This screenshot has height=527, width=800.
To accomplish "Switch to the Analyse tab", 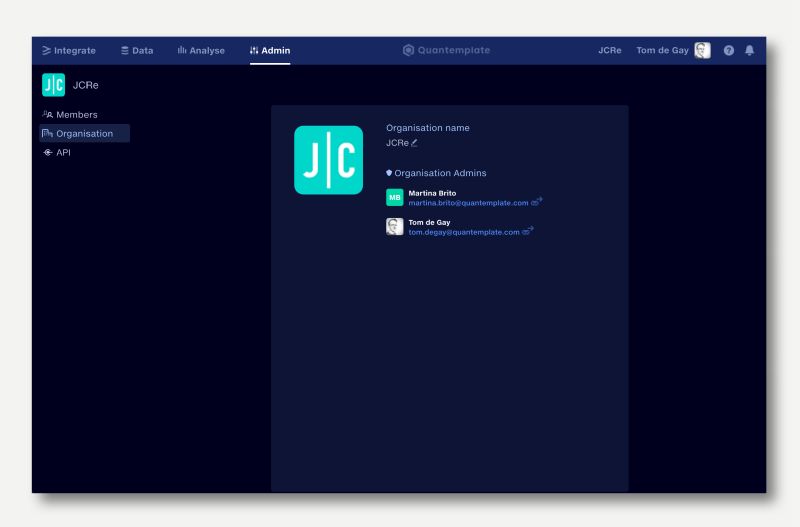I will coord(201,51).
